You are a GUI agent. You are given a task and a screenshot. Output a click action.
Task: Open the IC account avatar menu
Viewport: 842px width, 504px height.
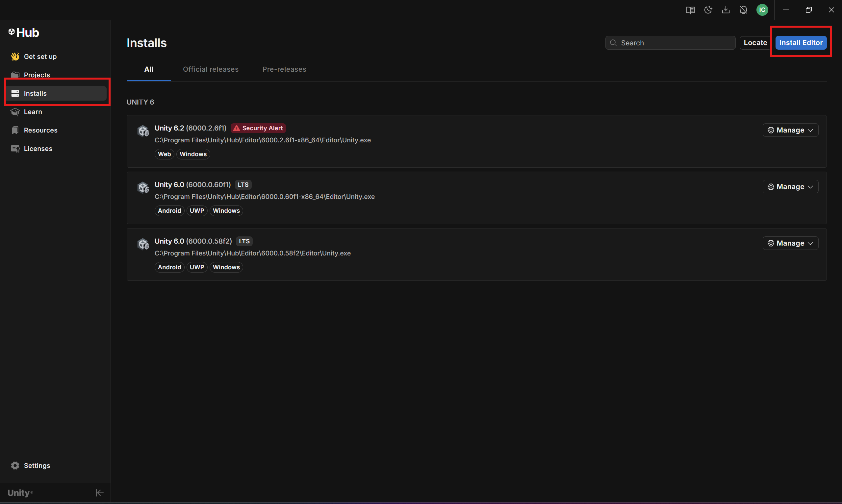762,10
